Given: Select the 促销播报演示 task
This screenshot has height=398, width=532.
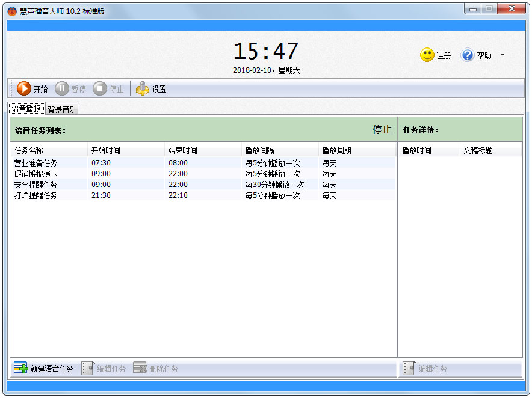Looking at the screenshot, I should click(x=36, y=174).
